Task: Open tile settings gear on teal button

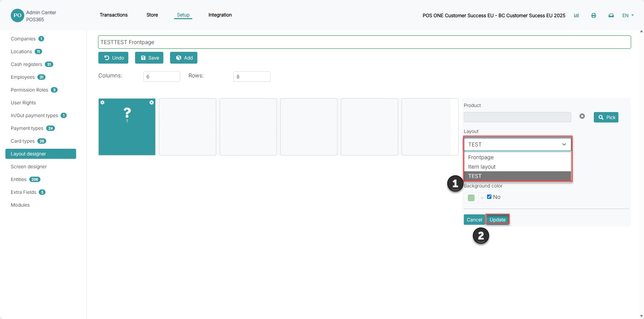Action: pos(102,102)
